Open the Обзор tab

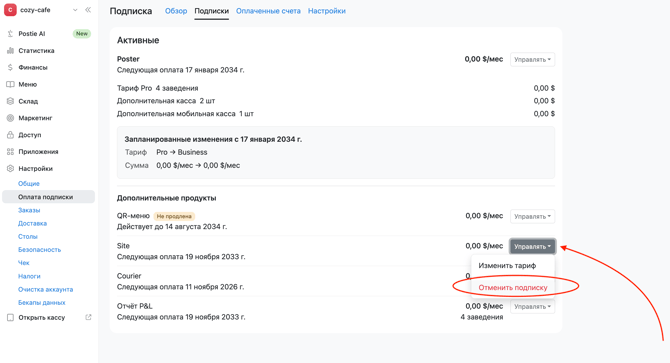click(176, 11)
